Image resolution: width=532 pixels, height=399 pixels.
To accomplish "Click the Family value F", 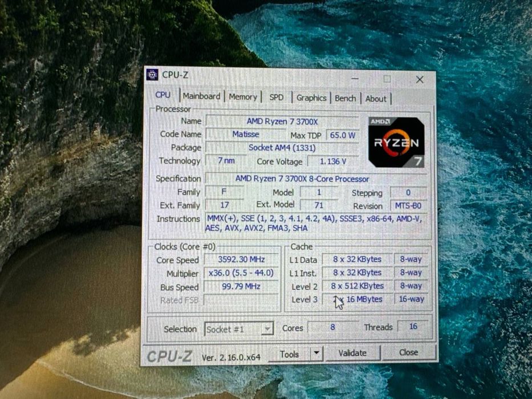I will [224, 192].
